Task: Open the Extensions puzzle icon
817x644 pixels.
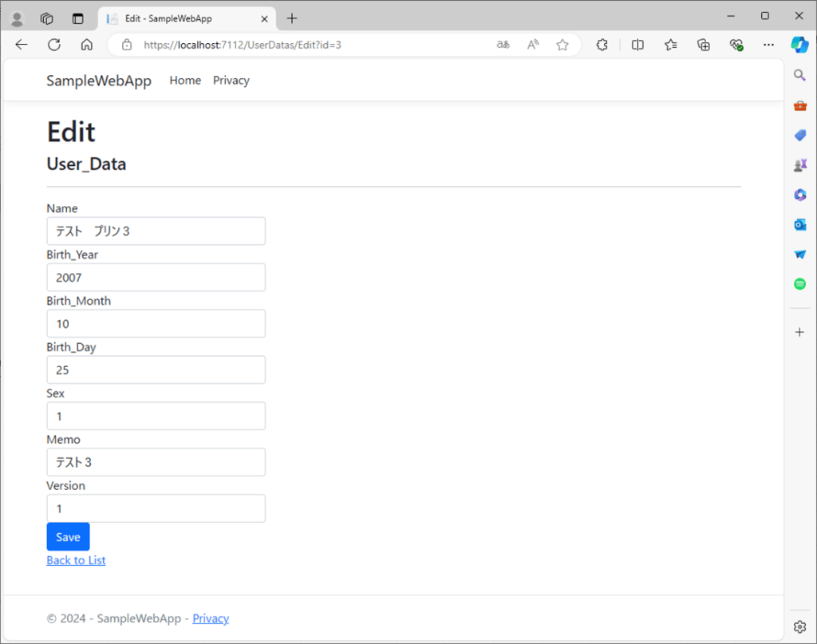Action: pyautogui.click(x=603, y=45)
